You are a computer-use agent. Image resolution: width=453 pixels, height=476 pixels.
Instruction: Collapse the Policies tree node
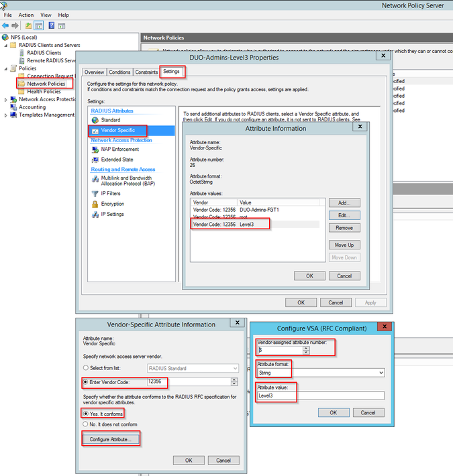(6, 68)
